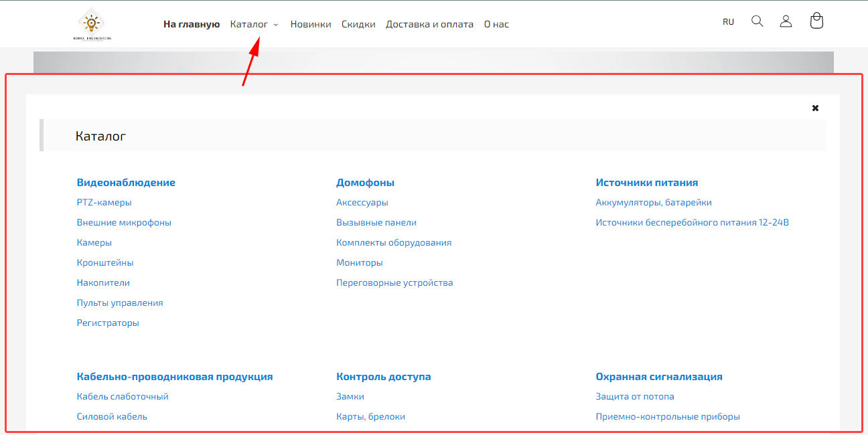Image resolution: width=868 pixels, height=435 pixels.
Task: Open the Контроль доступа category
Action: [x=384, y=377]
